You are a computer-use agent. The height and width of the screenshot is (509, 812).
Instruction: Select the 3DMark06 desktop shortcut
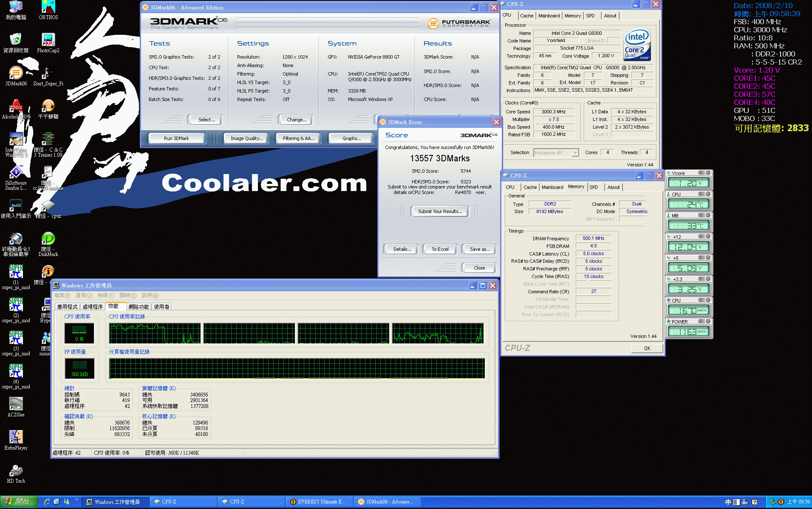(16, 76)
